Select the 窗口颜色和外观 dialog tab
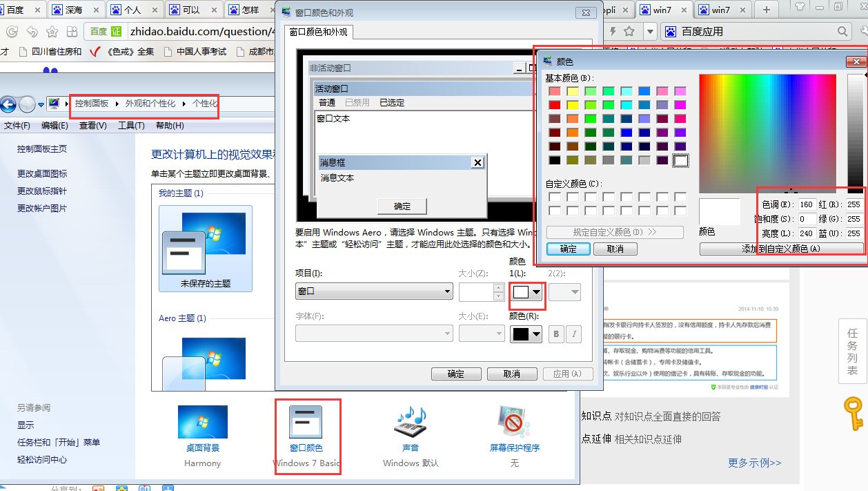 pos(318,32)
